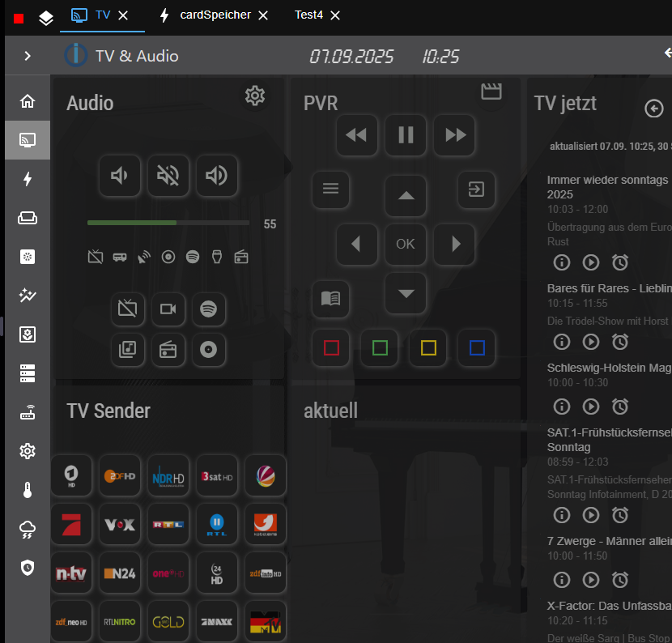Toggle TV off source button

[x=128, y=309]
